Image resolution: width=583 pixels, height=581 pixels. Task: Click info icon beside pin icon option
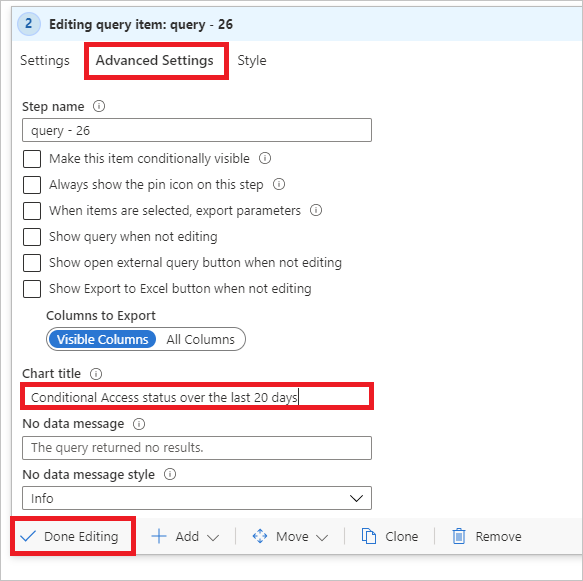point(279,184)
